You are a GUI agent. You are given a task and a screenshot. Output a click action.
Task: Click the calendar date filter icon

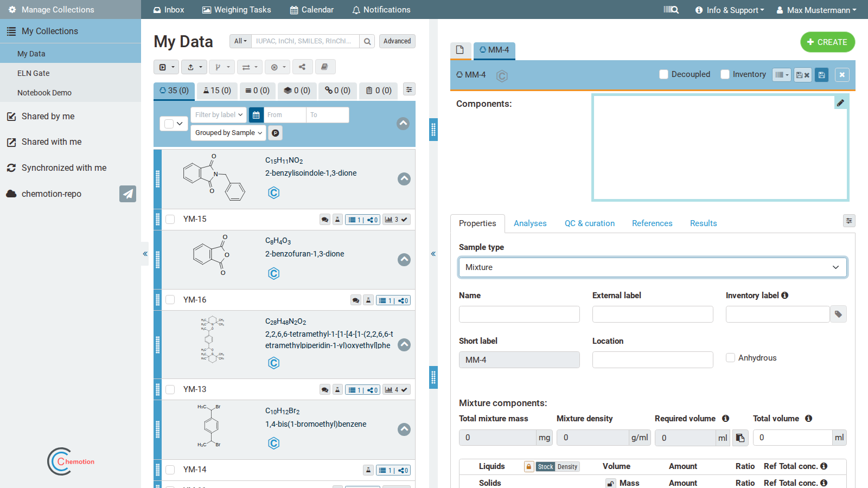pyautogui.click(x=256, y=115)
